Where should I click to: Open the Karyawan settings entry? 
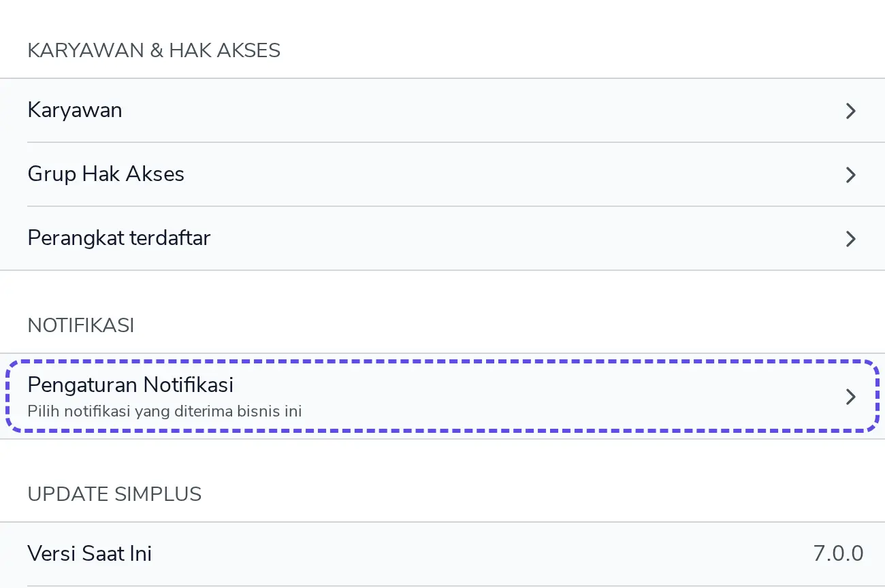coord(442,110)
